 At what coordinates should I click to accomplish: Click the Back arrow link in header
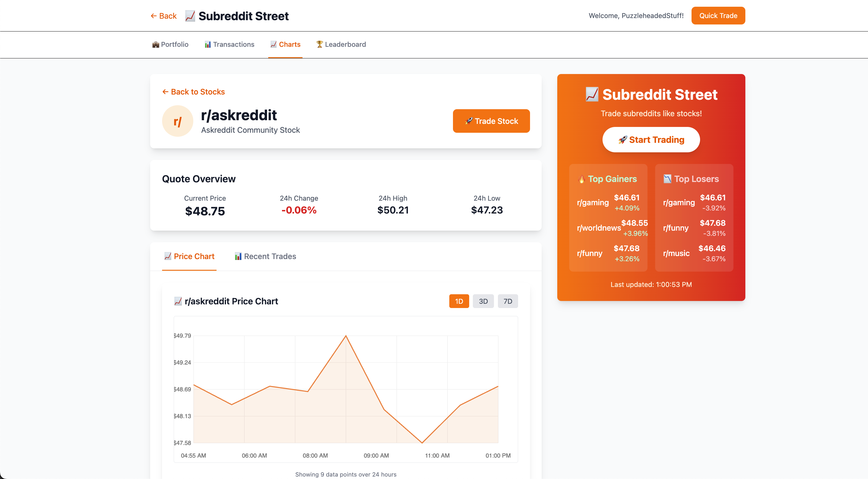point(163,16)
